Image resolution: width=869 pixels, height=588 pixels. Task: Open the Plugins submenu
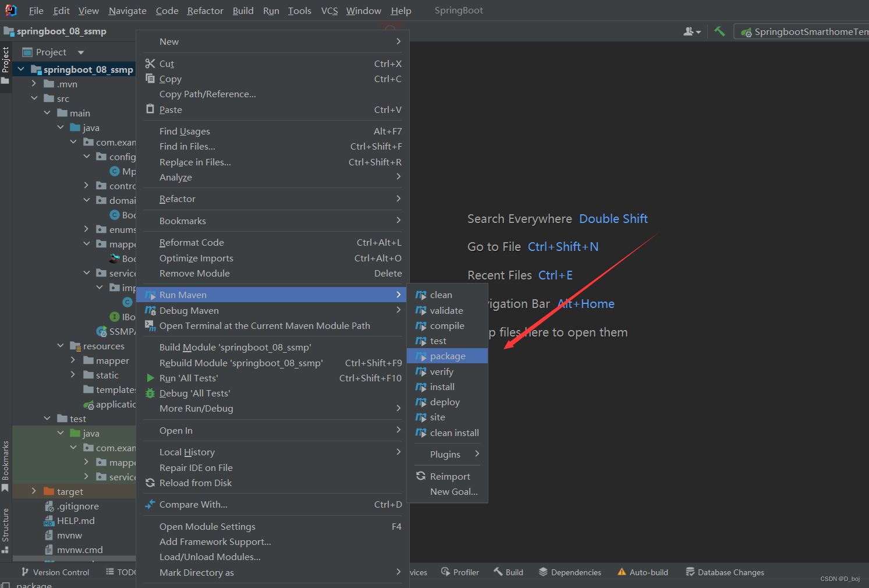point(447,455)
